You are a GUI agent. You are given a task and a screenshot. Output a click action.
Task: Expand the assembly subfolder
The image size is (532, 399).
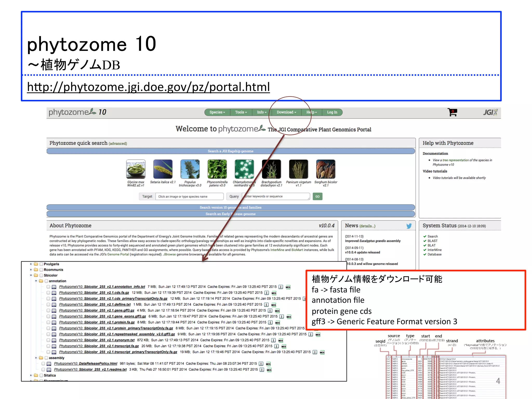pyautogui.click(x=36, y=358)
